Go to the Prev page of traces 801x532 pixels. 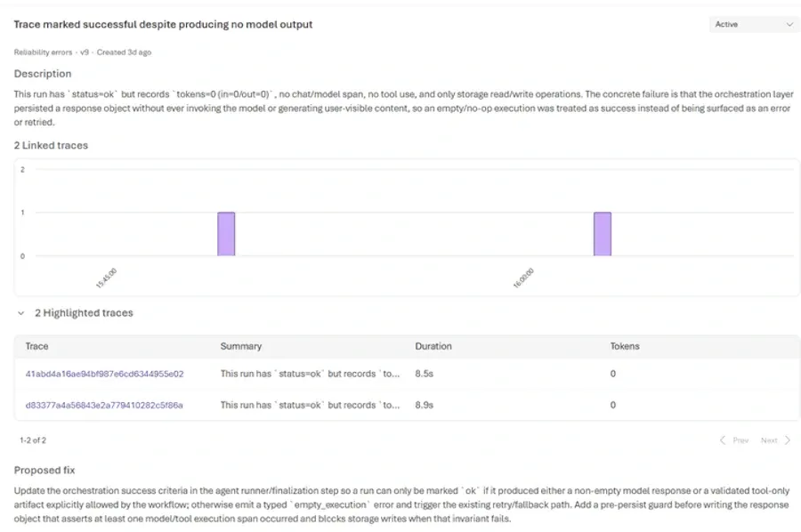tap(734, 440)
